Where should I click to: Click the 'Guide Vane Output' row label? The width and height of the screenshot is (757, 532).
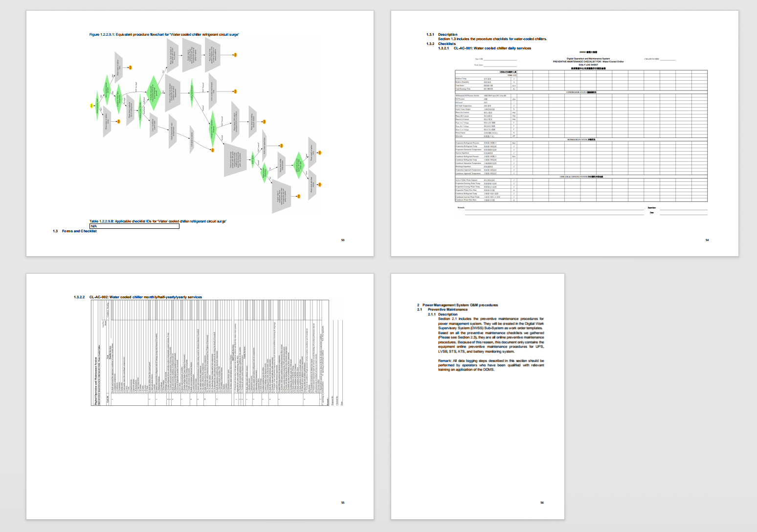point(463,109)
